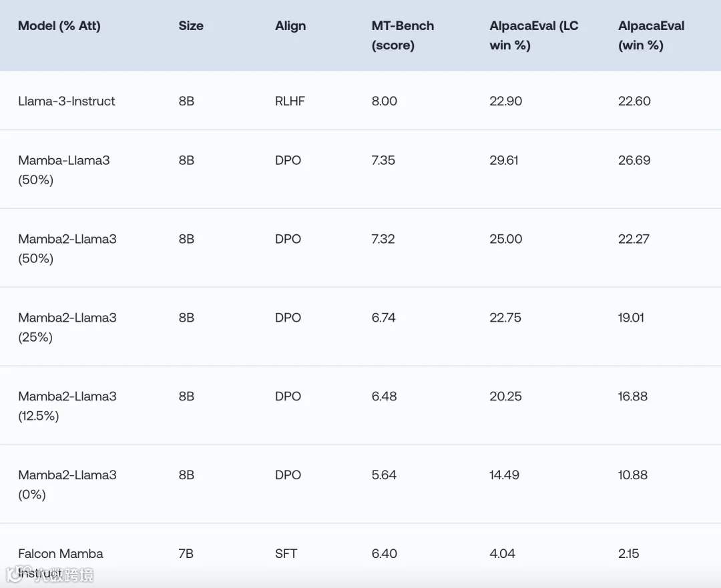
Task: Select the Mamba2-Llama3 (0%) model cell
Action: pos(67,485)
